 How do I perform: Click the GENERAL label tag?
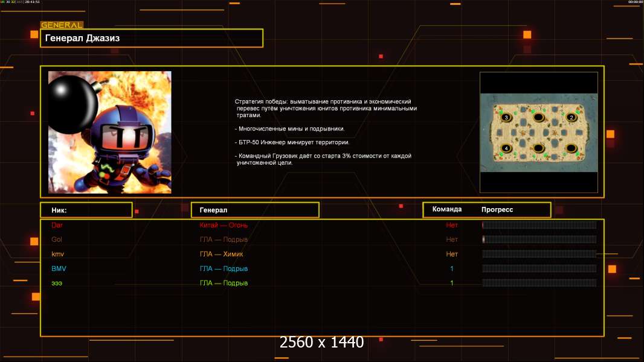[x=62, y=25]
